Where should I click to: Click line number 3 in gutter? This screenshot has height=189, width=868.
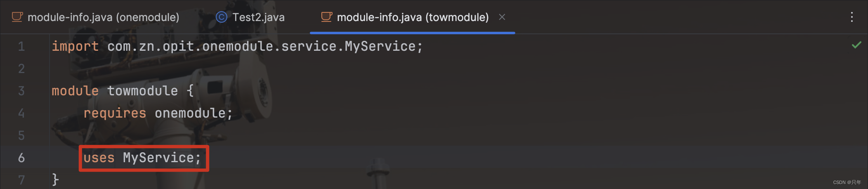21,91
